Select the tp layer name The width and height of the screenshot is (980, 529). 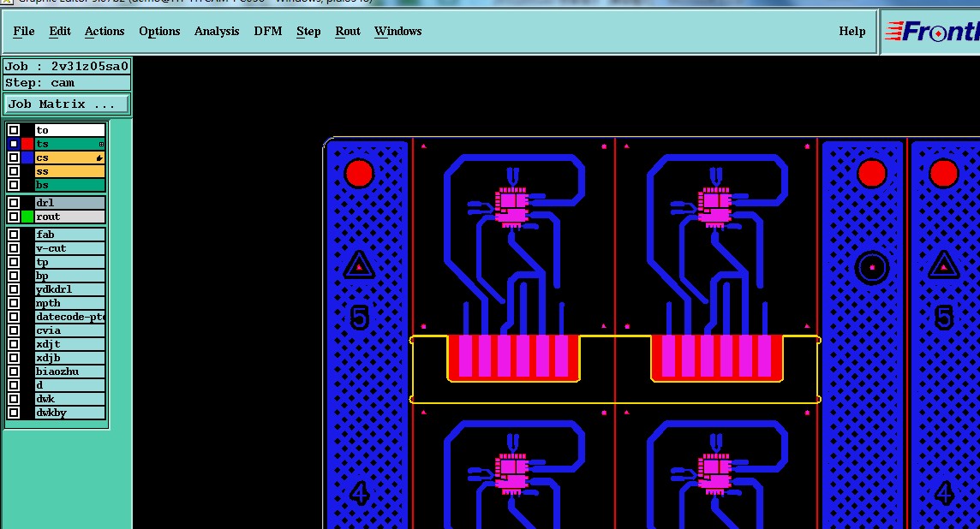70,262
